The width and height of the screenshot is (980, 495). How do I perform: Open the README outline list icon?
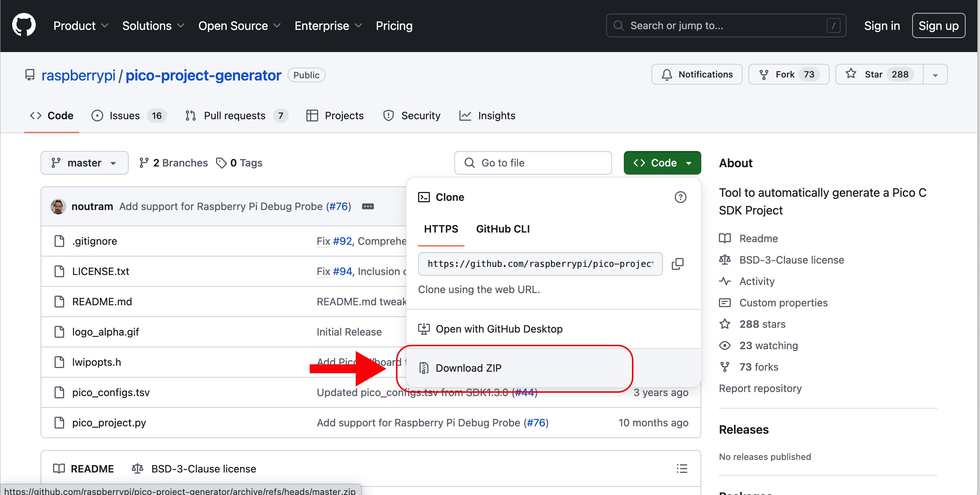pos(682,468)
